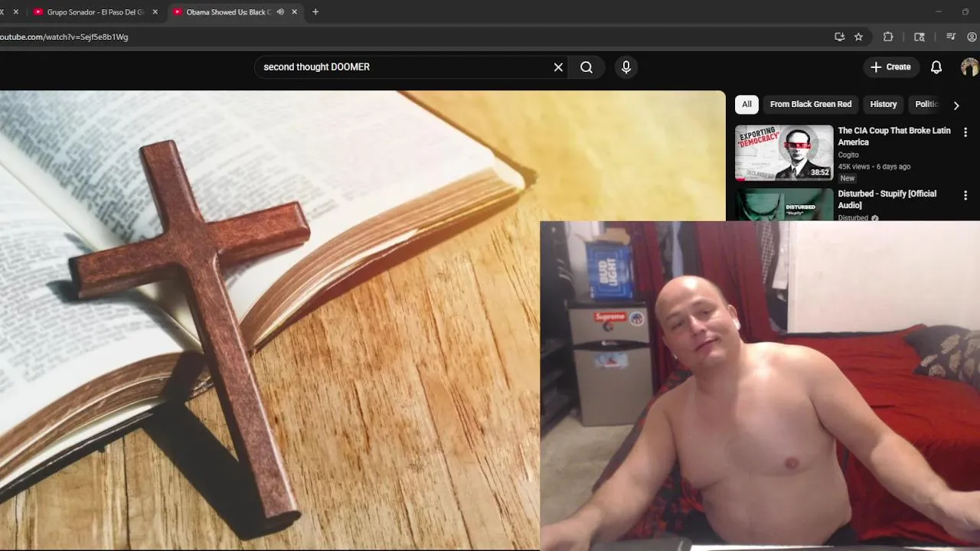Screen dimensions: 980x551
Task: Restore the browser window size
Action: click(965, 11)
